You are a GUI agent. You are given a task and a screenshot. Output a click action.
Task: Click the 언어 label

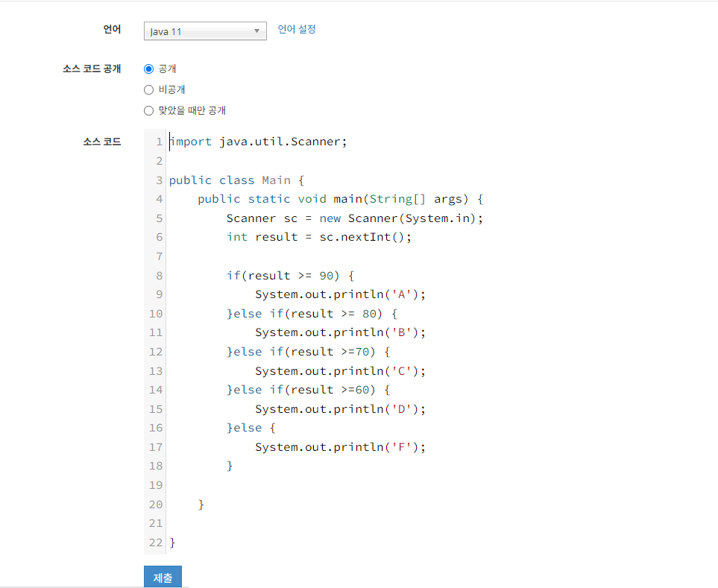(x=112, y=29)
